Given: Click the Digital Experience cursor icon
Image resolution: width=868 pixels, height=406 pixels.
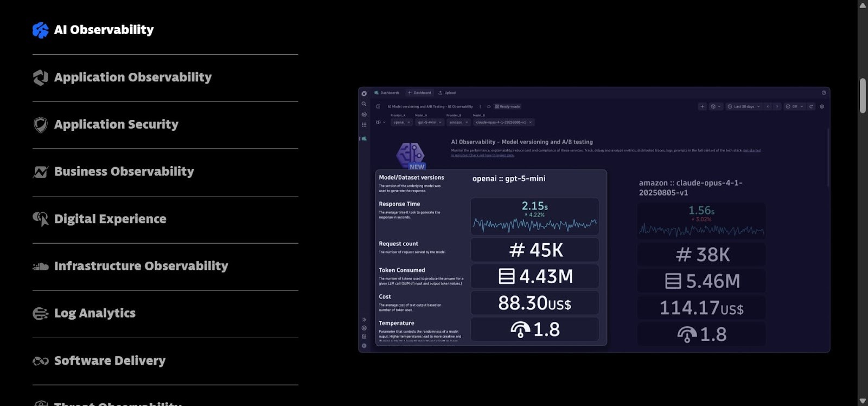Looking at the screenshot, I should tap(40, 219).
